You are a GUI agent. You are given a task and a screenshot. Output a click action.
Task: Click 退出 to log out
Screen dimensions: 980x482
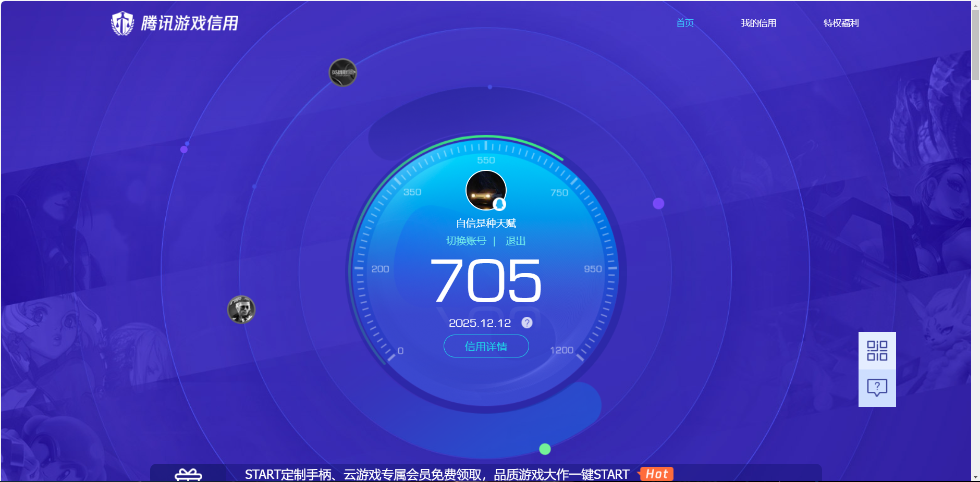click(515, 240)
